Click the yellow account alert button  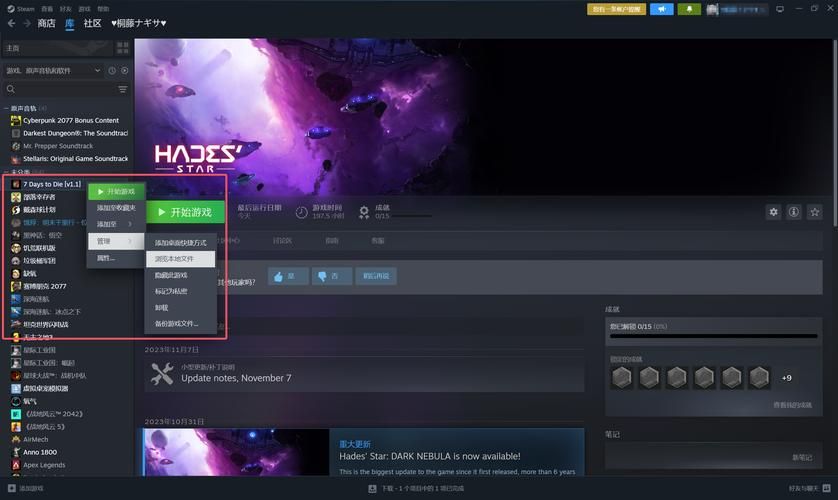[616, 9]
